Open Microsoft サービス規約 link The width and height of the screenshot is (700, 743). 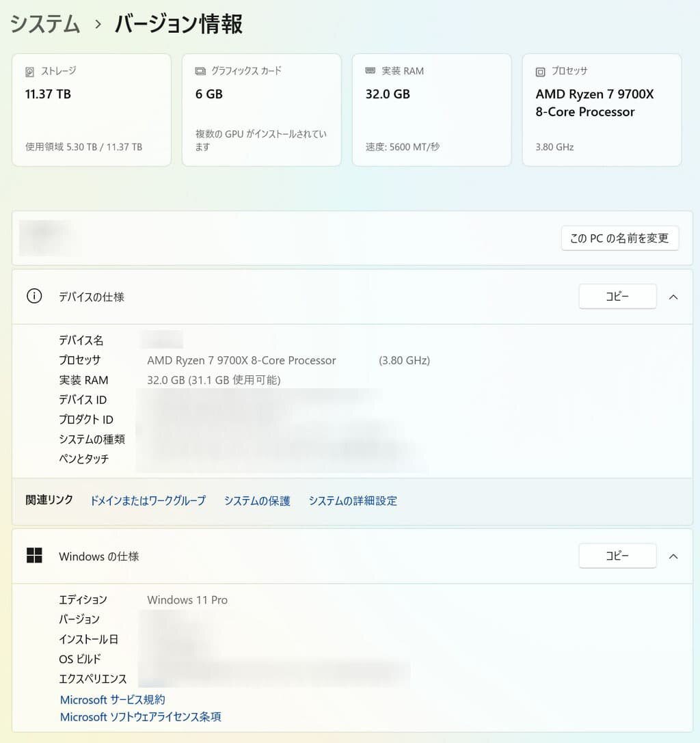click(x=112, y=699)
